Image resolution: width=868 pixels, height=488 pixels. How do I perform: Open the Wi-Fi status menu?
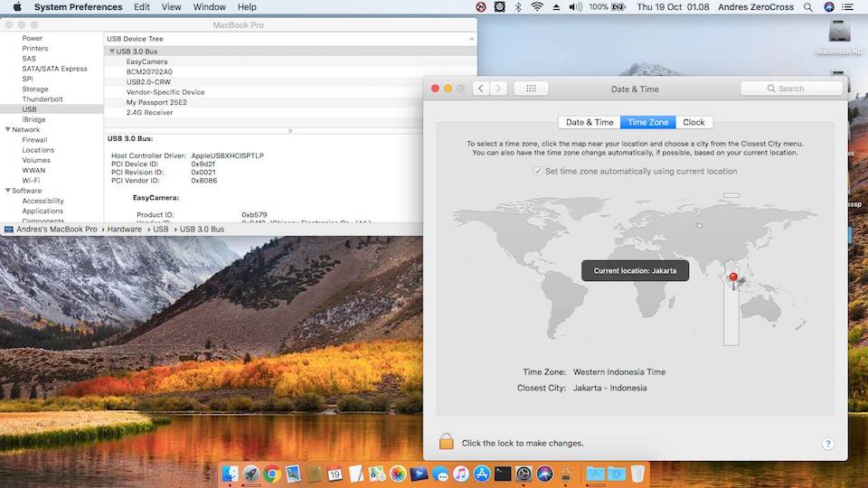pyautogui.click(x=536, y=7)
